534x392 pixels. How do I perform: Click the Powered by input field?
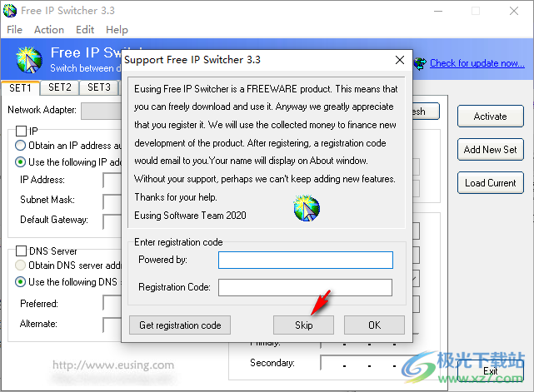306,260
